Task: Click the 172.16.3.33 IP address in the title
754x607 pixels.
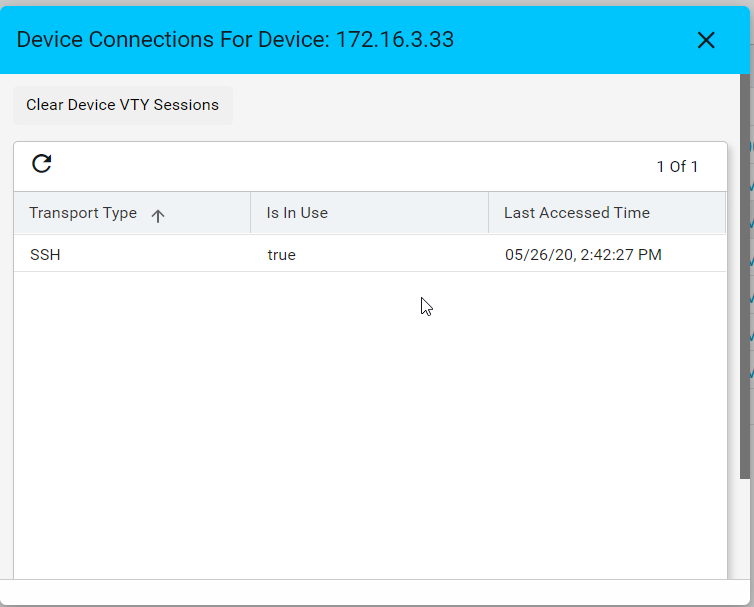Action: (x=395, y=39)
